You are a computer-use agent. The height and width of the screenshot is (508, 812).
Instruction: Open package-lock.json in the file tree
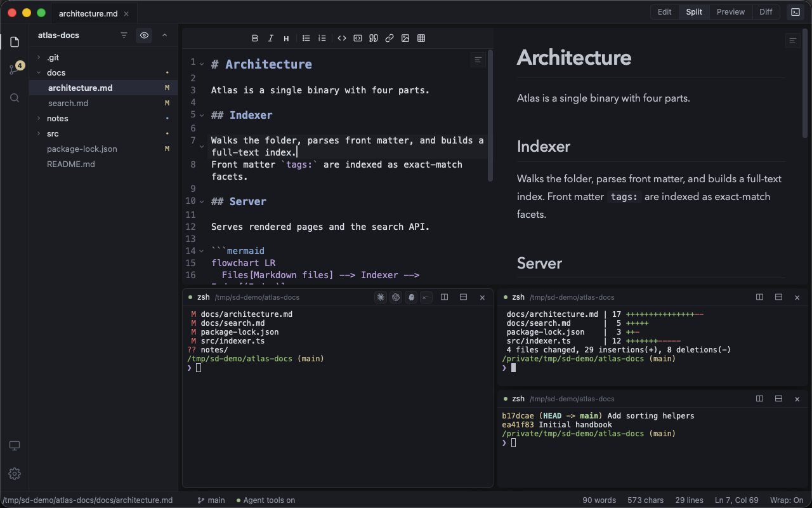pos(103,149)
